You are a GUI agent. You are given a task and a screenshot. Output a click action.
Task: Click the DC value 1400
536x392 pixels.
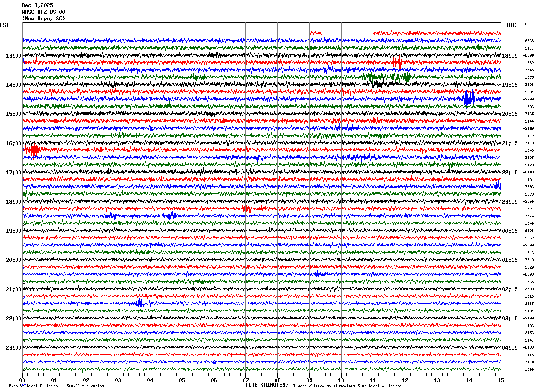tap(529, 48)
